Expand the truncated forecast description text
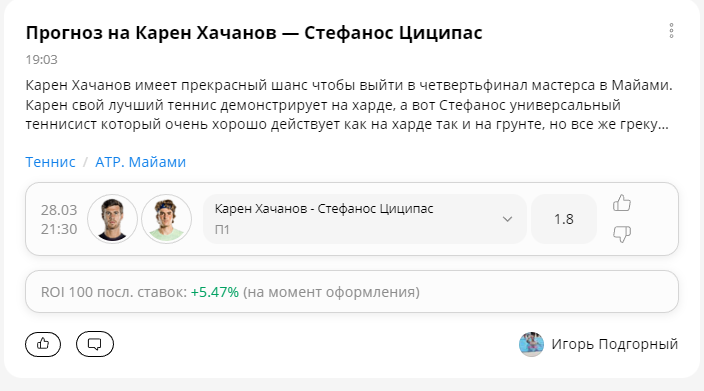704x391 pixels. (x=349, y=105)
